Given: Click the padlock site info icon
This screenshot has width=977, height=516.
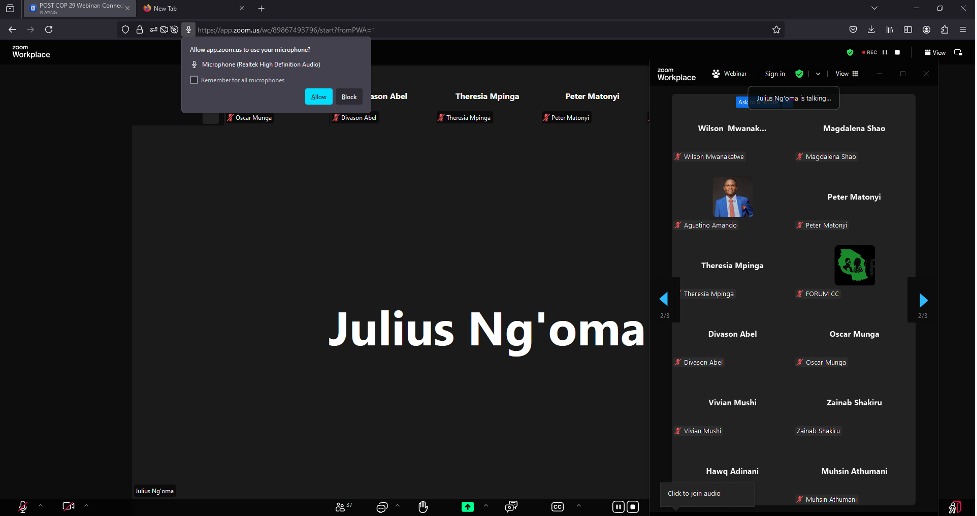Looking at the screenshot, I should pos(140,29).
